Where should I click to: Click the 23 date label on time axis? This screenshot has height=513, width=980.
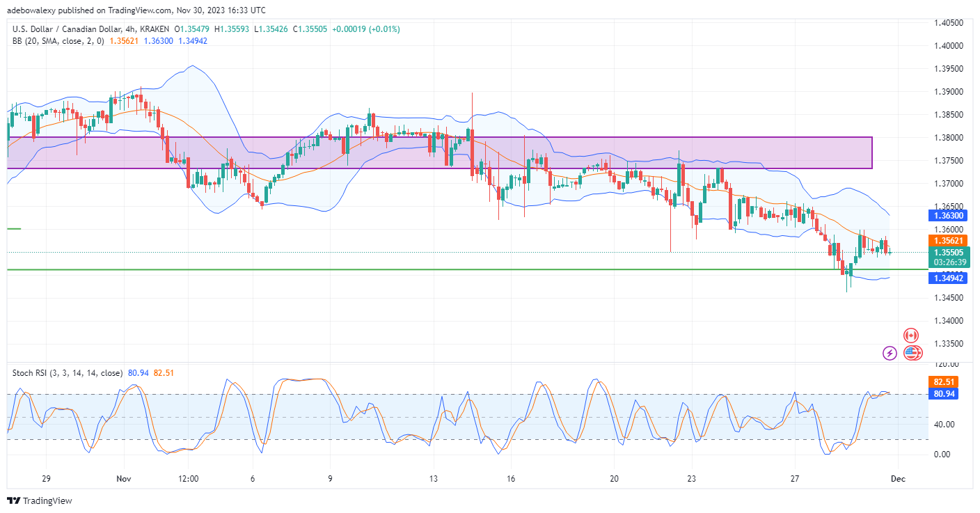click(x=692, y=479)
